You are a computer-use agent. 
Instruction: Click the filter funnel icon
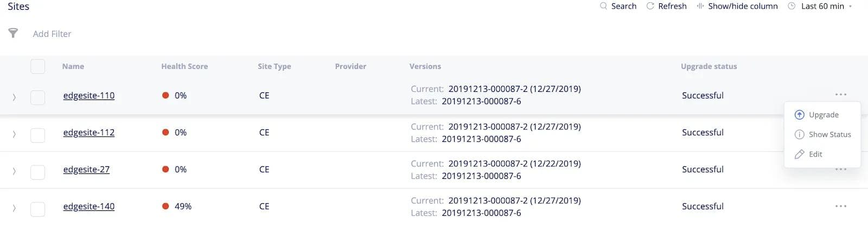tap(13, 33)
